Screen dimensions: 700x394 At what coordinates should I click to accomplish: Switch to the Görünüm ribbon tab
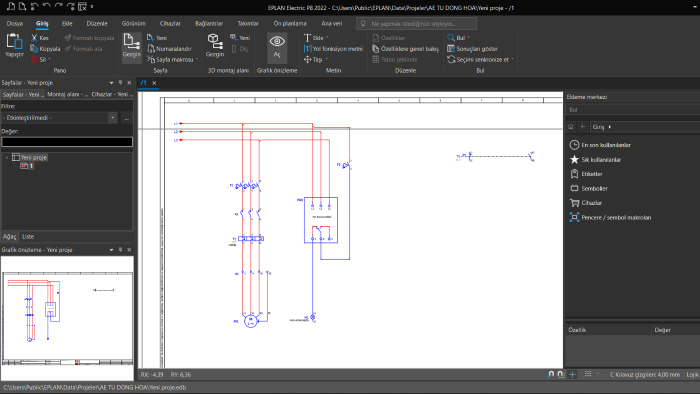tap(133, 23)
